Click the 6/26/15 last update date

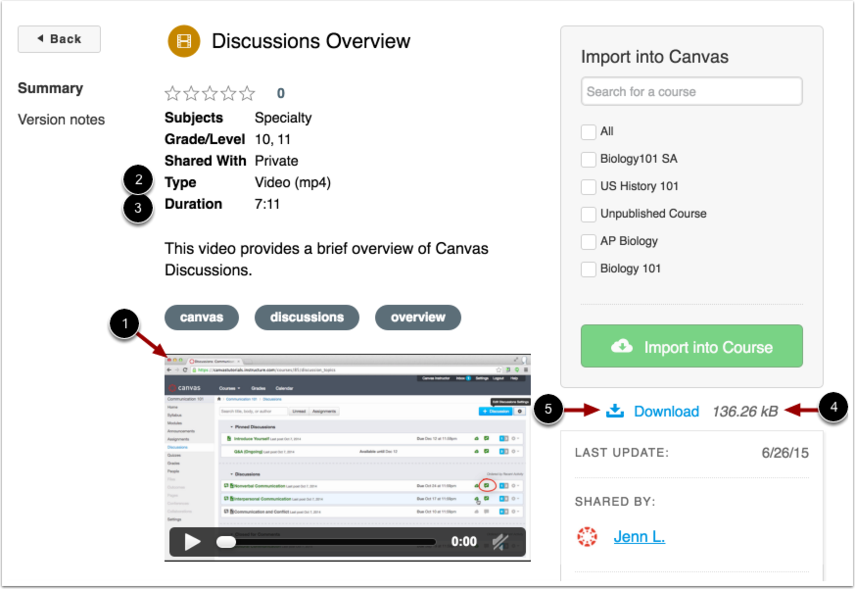click(x=785, y=453)
